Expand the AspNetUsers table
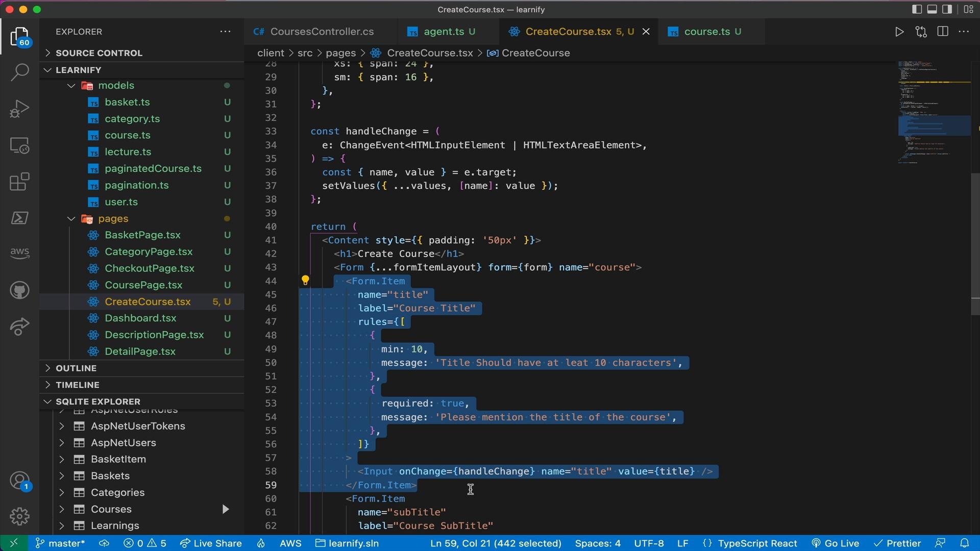The height and width of the screenshot is (551, 980). click(x=62, y=443)
